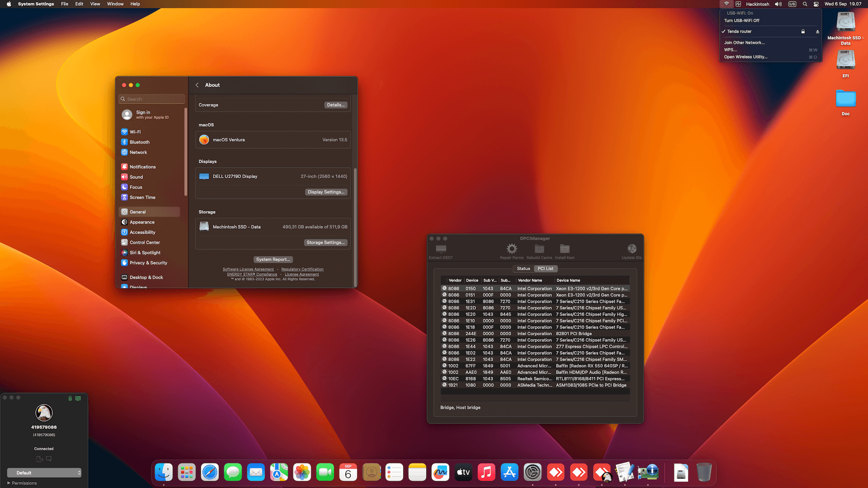Viewport: 868px width, 488px height.
Task: Expand the Permissions section
Action: point(22,483)
